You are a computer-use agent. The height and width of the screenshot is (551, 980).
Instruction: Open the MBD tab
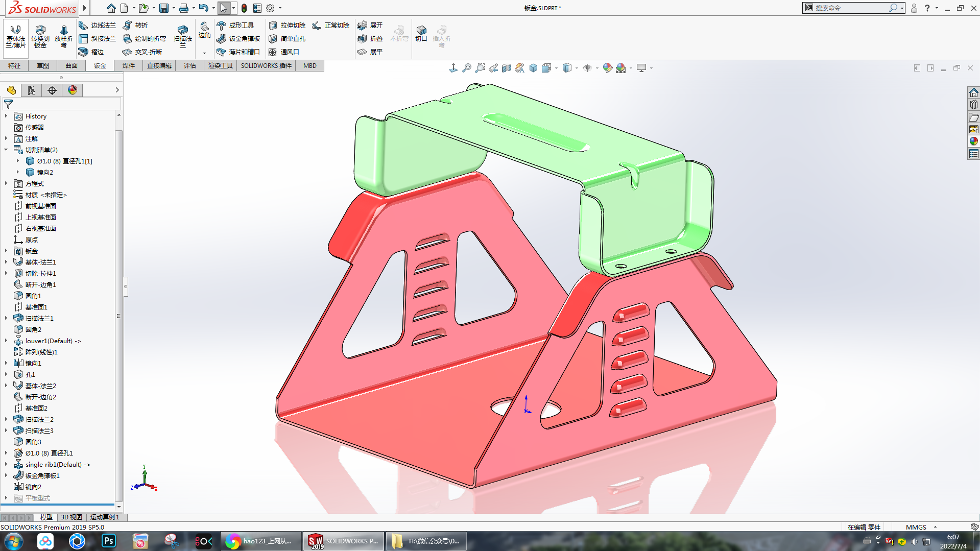point(310,66)
